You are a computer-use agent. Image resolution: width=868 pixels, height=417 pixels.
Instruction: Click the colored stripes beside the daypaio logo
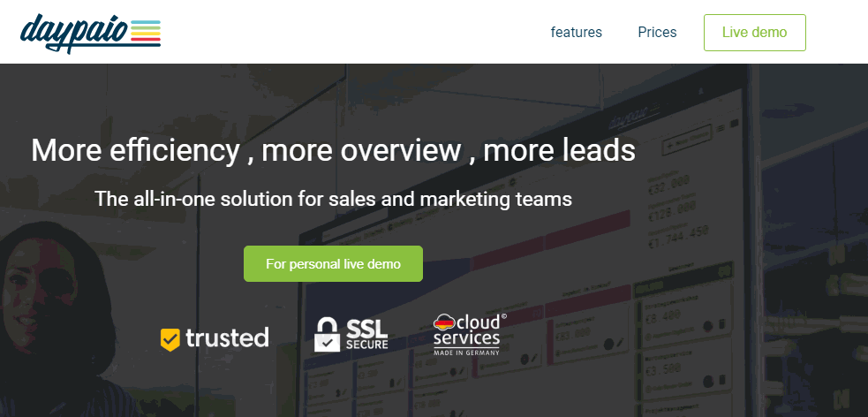[145, 32]
